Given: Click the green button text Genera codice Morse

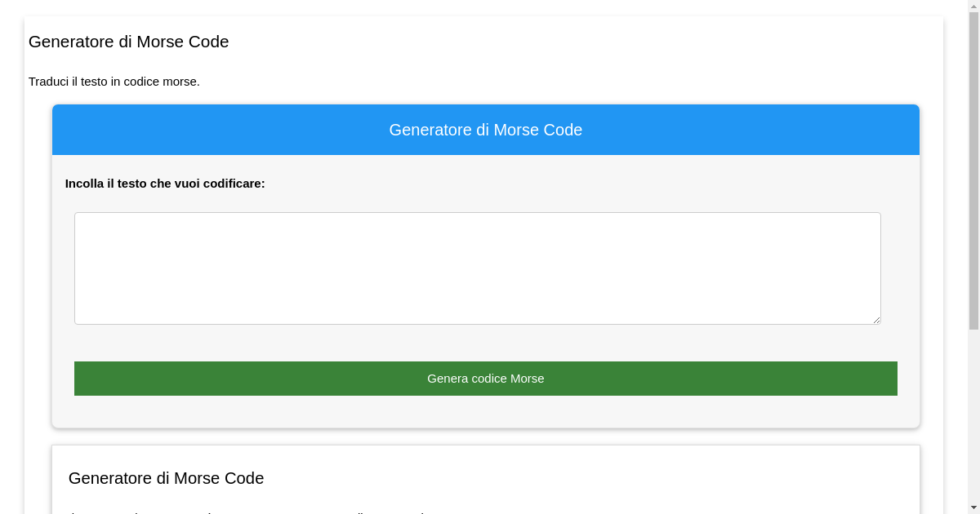Looking at the screenshot, I should [485, 378].
